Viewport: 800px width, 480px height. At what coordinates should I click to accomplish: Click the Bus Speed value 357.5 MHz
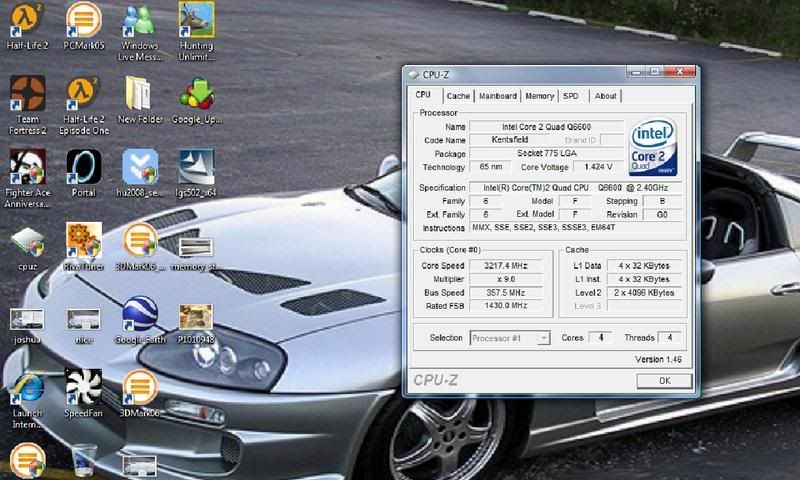click(x=506, y=292)
